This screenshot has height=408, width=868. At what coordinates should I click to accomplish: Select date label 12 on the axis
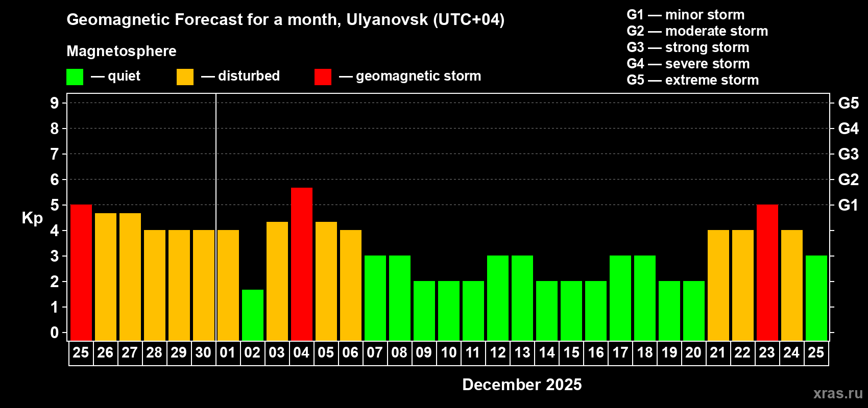498,353
